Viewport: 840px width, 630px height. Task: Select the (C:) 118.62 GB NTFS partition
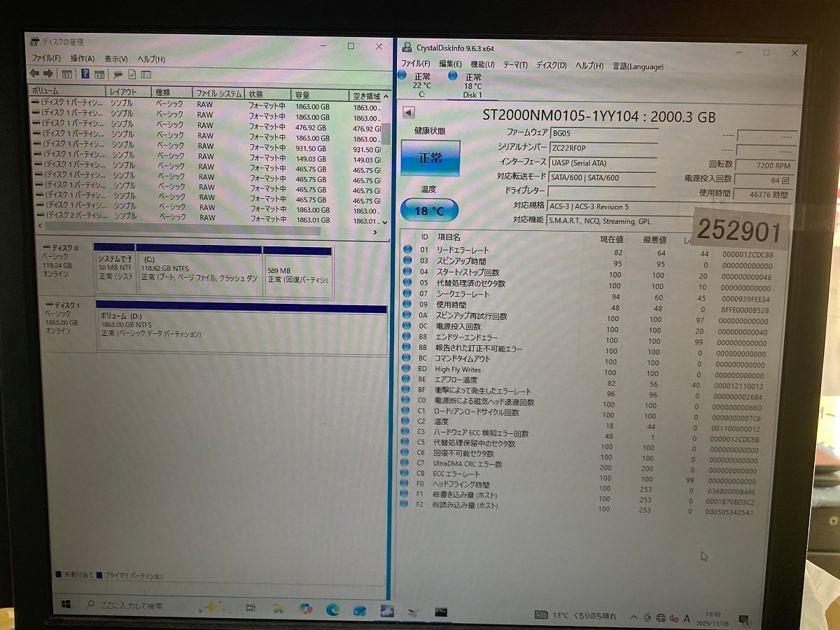coord(199,273)
